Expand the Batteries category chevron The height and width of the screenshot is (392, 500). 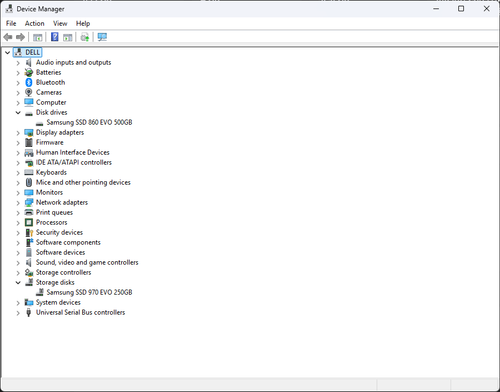click(x=18, y=73)
